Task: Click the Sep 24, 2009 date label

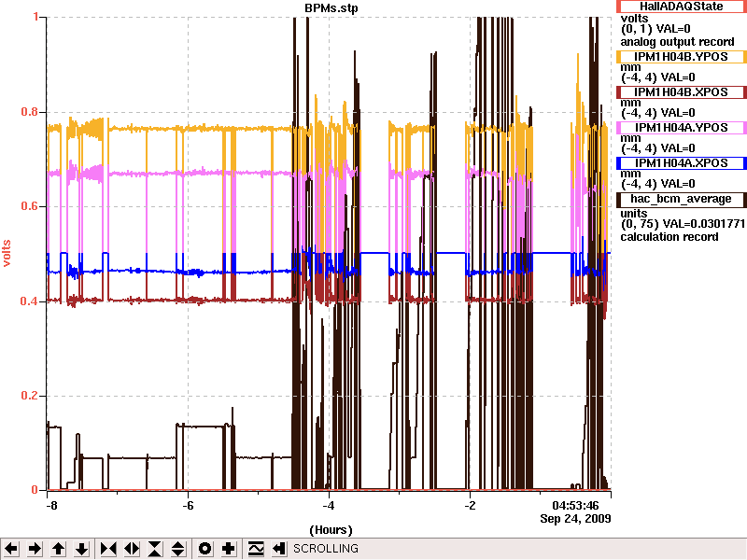Action: (x=575, y=519)
